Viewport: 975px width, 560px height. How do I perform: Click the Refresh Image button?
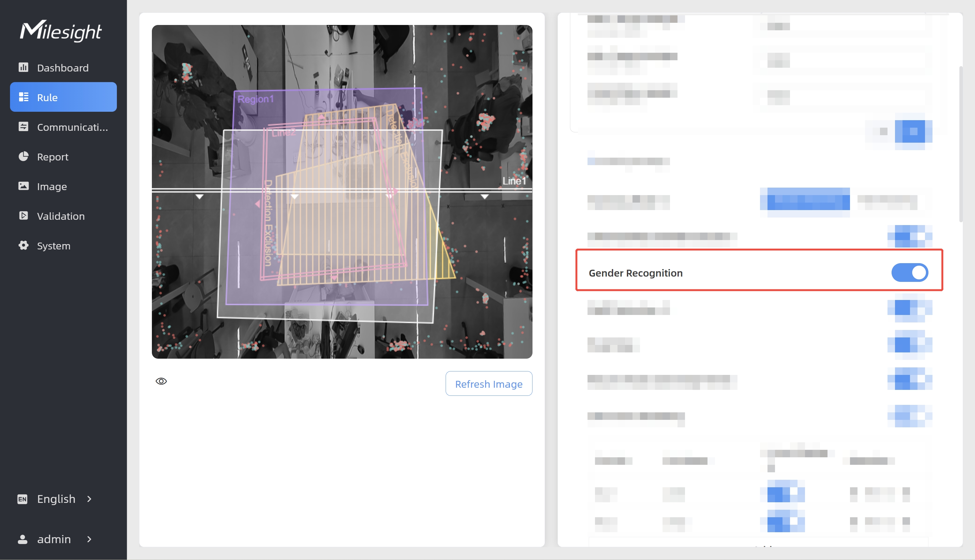tap(488, 384)
